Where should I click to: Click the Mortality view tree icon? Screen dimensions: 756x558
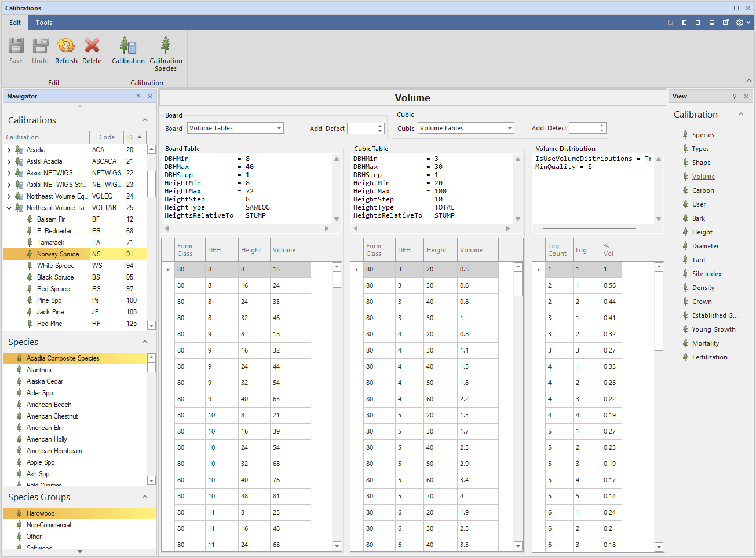point(685,343)
